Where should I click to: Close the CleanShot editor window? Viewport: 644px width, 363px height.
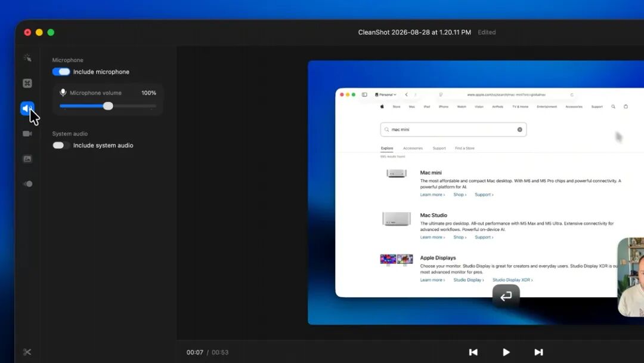click(27, 32)
